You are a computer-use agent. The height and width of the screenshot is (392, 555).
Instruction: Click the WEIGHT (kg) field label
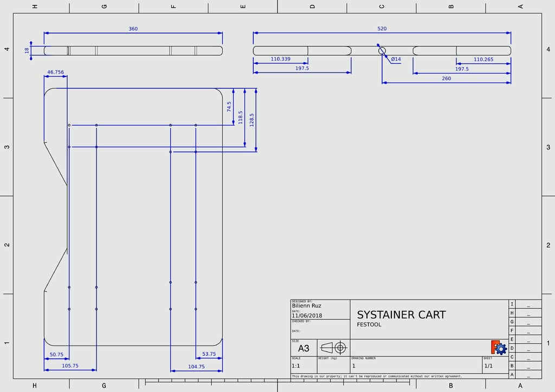point(328,358)
